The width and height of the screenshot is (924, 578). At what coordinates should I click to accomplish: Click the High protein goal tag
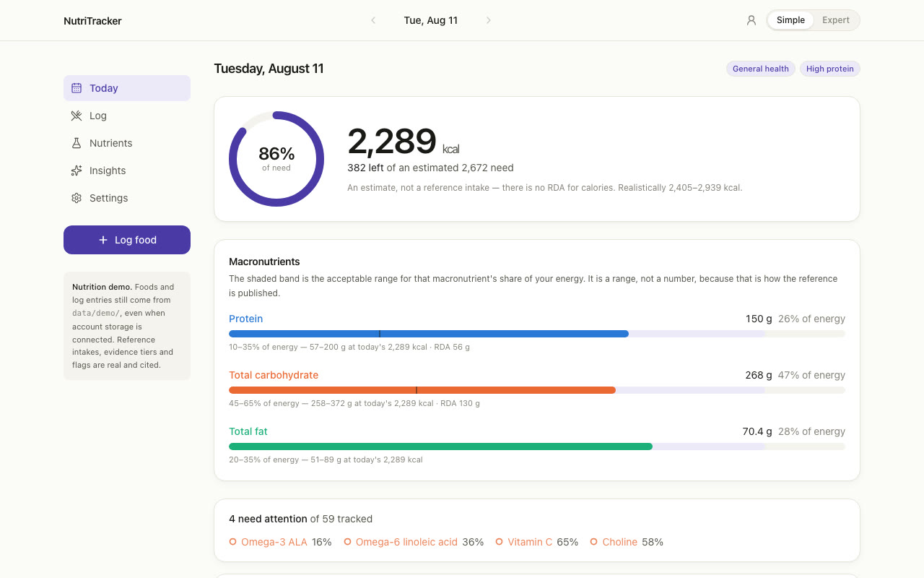tap(830, 69)
